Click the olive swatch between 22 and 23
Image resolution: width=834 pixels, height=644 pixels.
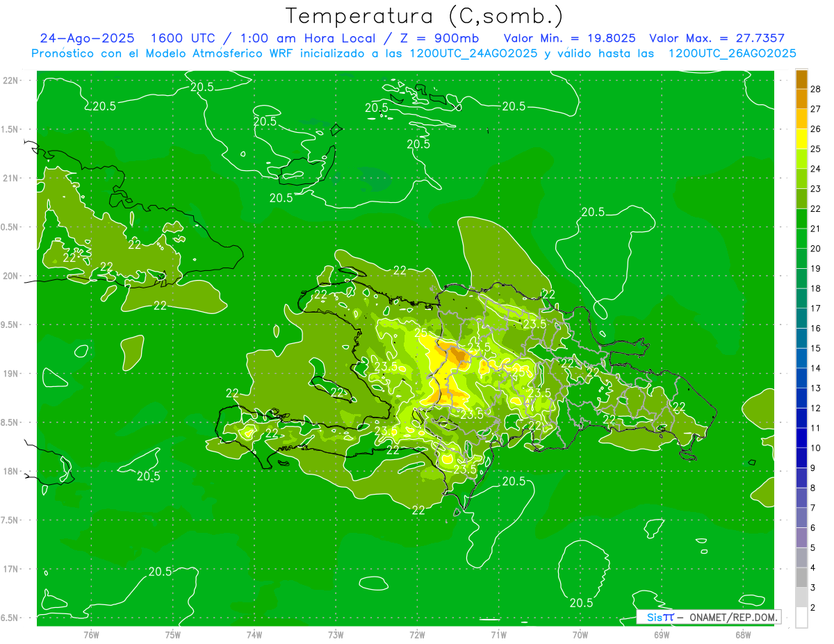click(x=801, y=199)
